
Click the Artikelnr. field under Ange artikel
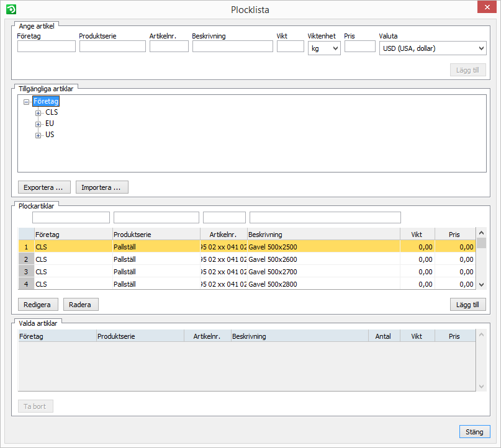[x=169, y=47]
